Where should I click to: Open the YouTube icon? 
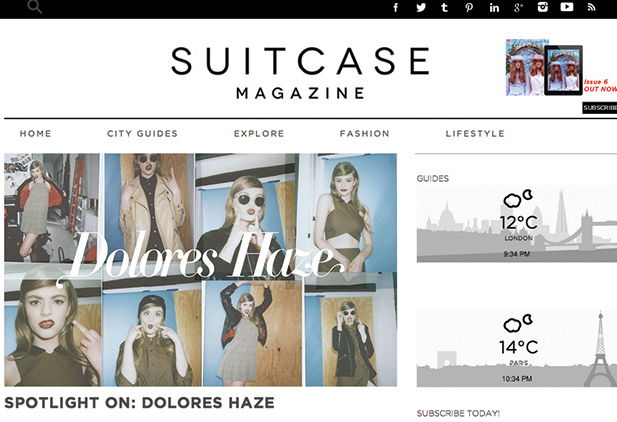pos(567,8)
